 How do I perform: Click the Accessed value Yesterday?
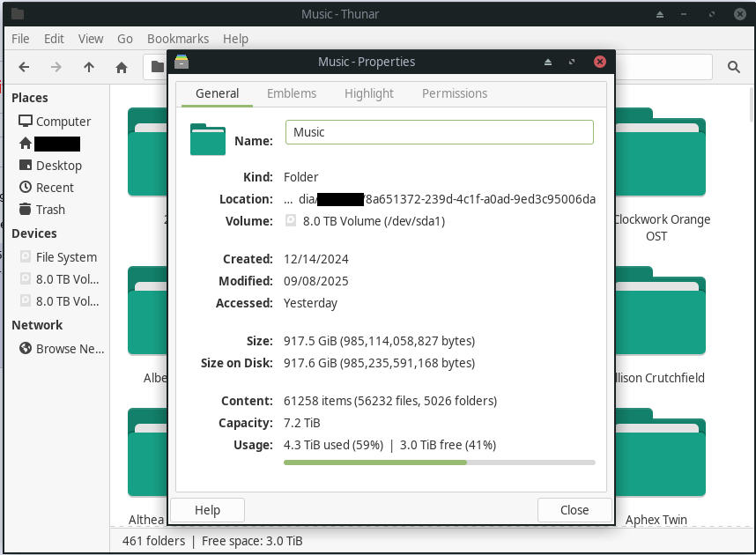[x=310, y=303]
